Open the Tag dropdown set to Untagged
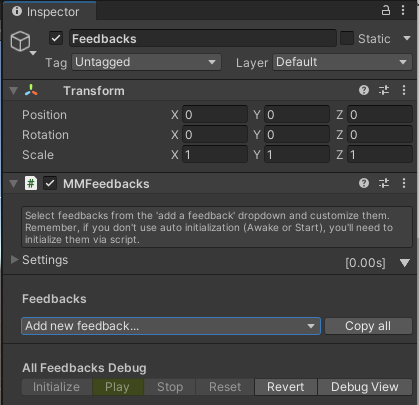The height and width of the screenshot is (405, 419). point(146,62)
